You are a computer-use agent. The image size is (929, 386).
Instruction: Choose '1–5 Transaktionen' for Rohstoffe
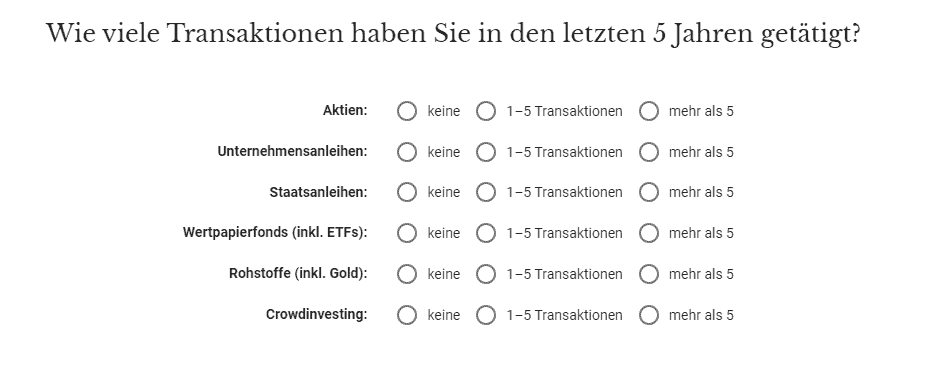tap(486, 274)
